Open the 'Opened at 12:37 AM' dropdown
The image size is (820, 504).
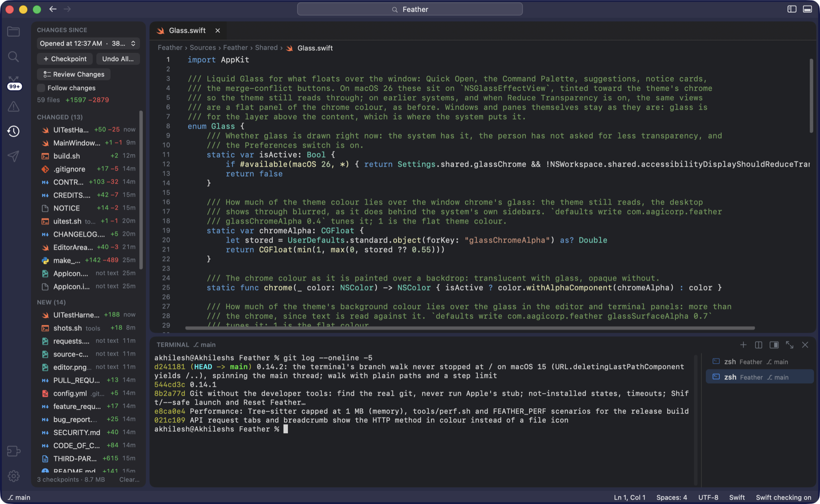coord(88,43)
